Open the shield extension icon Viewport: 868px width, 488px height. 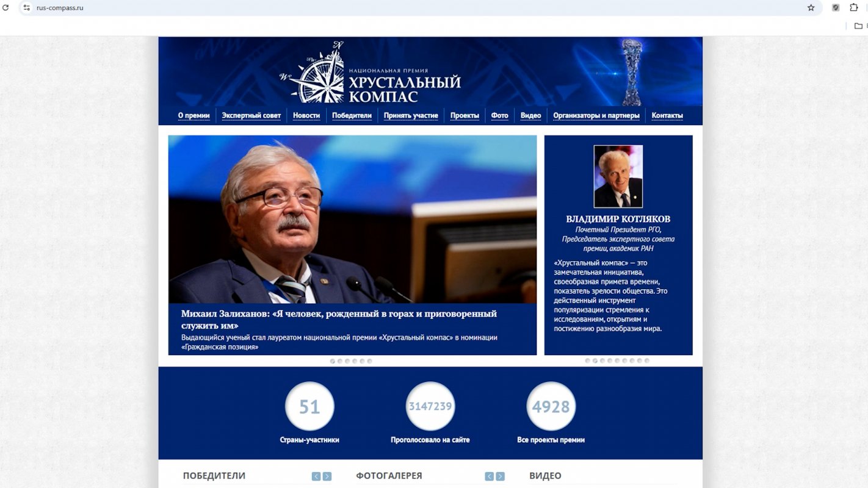click(836, 8)
